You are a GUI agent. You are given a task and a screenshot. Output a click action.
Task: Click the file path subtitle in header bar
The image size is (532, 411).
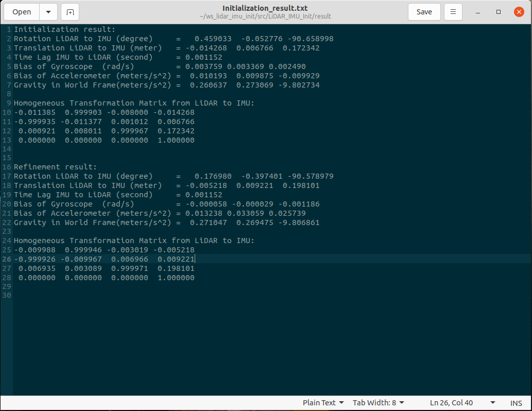[x=265, y=16]
